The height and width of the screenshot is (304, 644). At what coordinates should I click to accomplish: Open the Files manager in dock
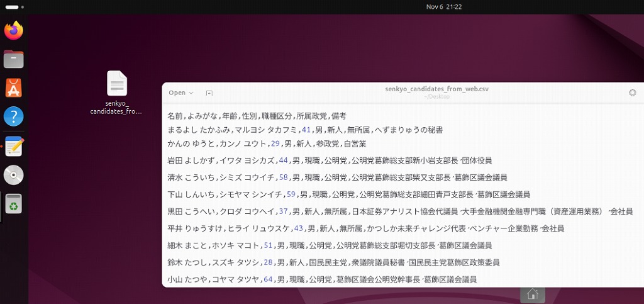coord(13,59)
